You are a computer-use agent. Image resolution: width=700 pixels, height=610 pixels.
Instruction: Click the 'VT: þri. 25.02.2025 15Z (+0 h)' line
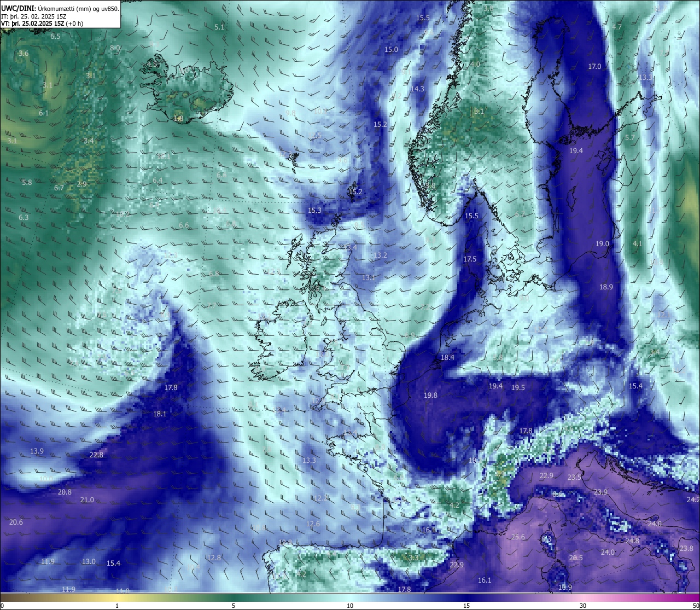point(42,24)
